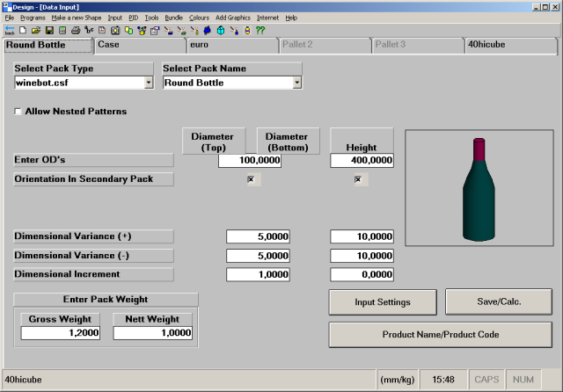Open the Make a new Shape menu
Screen dimensions: 563x392
(x=77, y=18)
